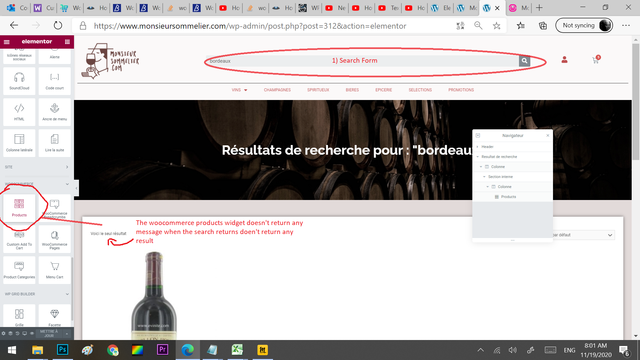Click the Mettre à jour button
Screen dimensions: 640x360
pos(49,334)
